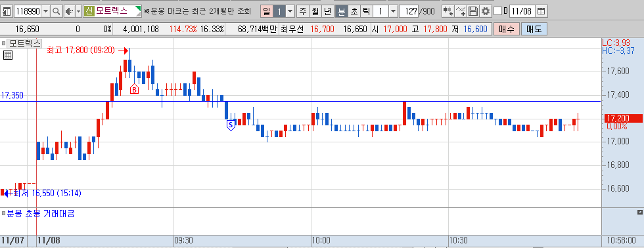Click the 11/08 date input field
Image resolution: width=644 pixels, height=248 pixels.
point(522,11)
